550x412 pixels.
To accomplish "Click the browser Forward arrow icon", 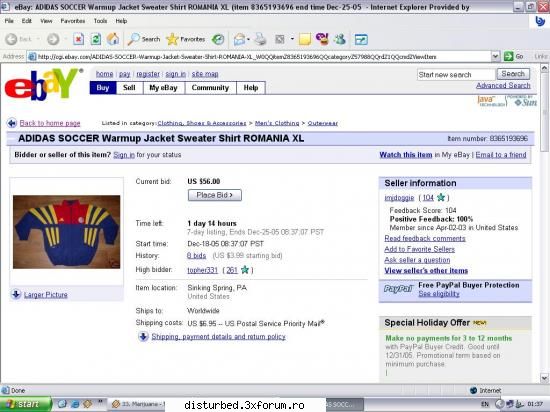I will tap(53, 39).
